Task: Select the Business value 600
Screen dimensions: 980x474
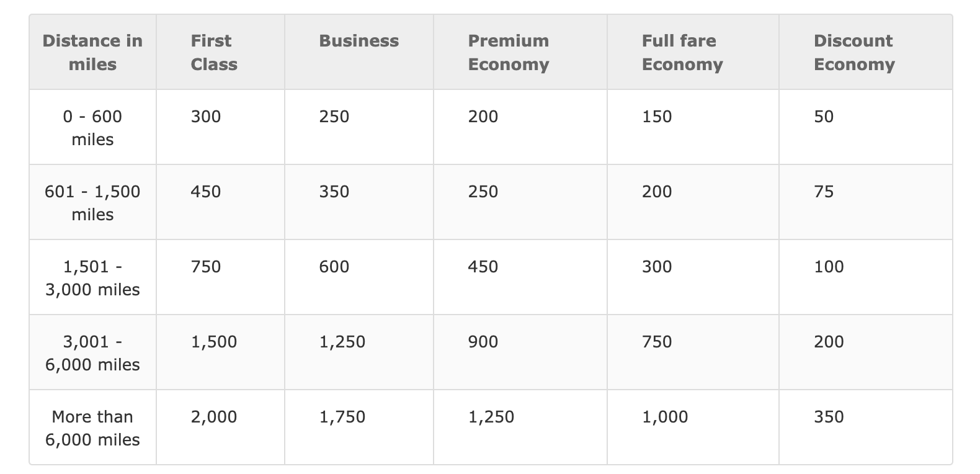Action: (x=334, y=267)
